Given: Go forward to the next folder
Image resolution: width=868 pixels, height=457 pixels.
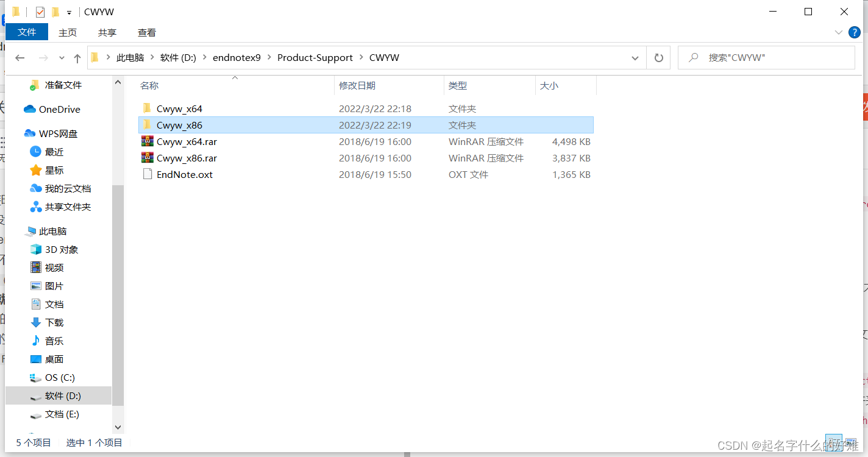Looking at the screenshot, I should tap(43, 58).
